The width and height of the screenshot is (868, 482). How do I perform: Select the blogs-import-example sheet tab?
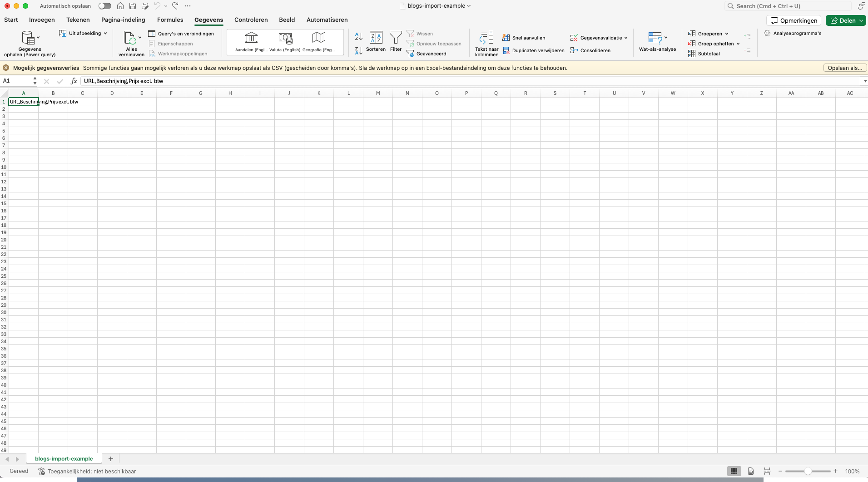[x=64, y=459]
